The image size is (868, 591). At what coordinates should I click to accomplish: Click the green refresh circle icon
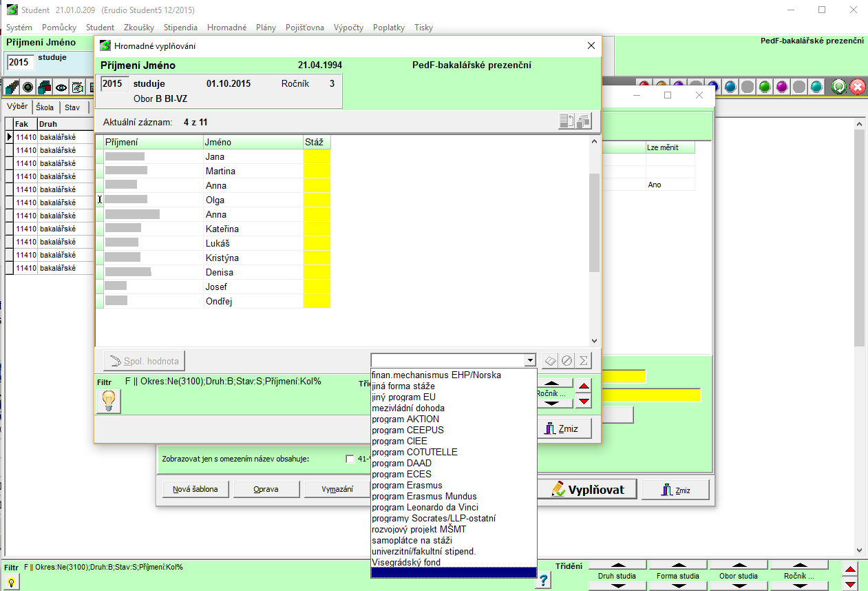point(838,87)
